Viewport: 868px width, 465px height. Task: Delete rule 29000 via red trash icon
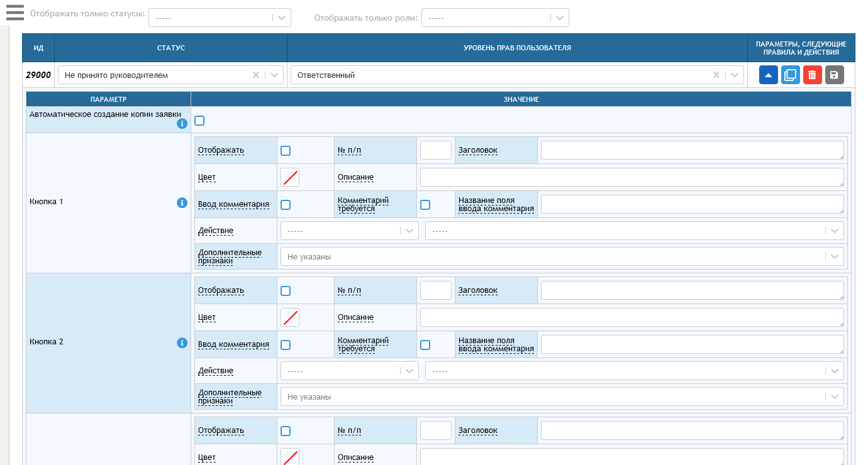813,75
